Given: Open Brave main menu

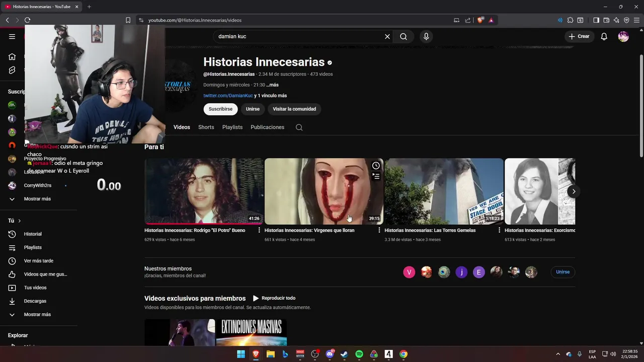Looking at the screenshot, I should click(637, 20).
